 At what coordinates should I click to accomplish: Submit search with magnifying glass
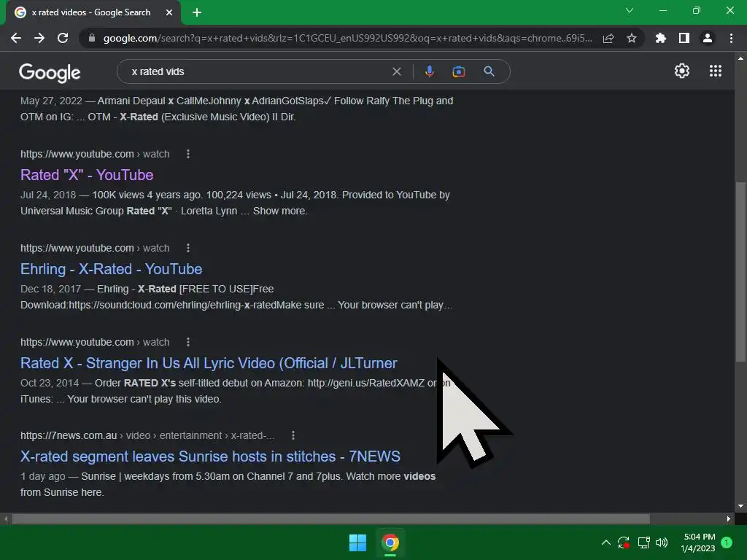click(489, 71)
